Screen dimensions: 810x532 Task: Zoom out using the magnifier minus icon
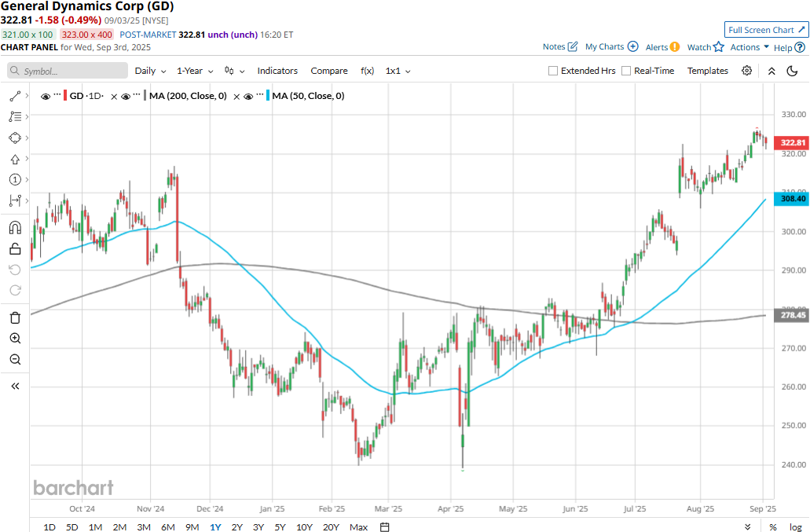tap(15, 359)
